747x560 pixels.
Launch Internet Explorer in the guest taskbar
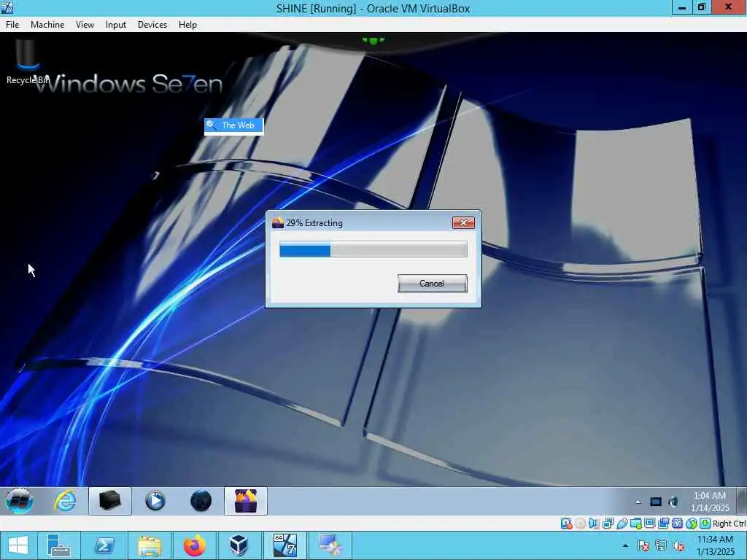(x=65, y=501)
